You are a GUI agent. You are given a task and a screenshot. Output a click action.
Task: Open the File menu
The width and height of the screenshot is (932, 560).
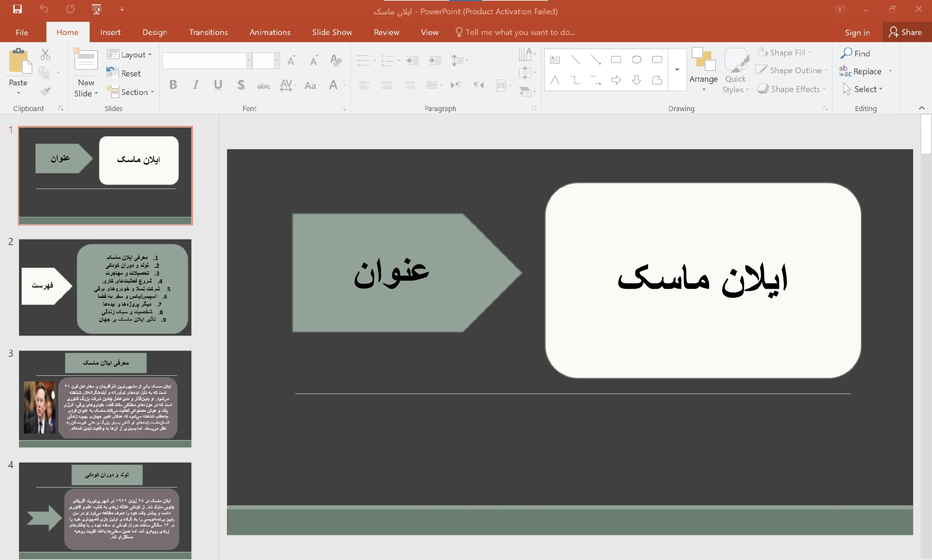coord(22,32)
